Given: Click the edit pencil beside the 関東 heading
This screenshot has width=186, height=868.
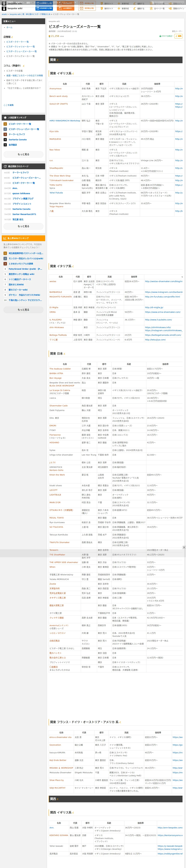Looking at the screenshot, I should pos(58,60).
